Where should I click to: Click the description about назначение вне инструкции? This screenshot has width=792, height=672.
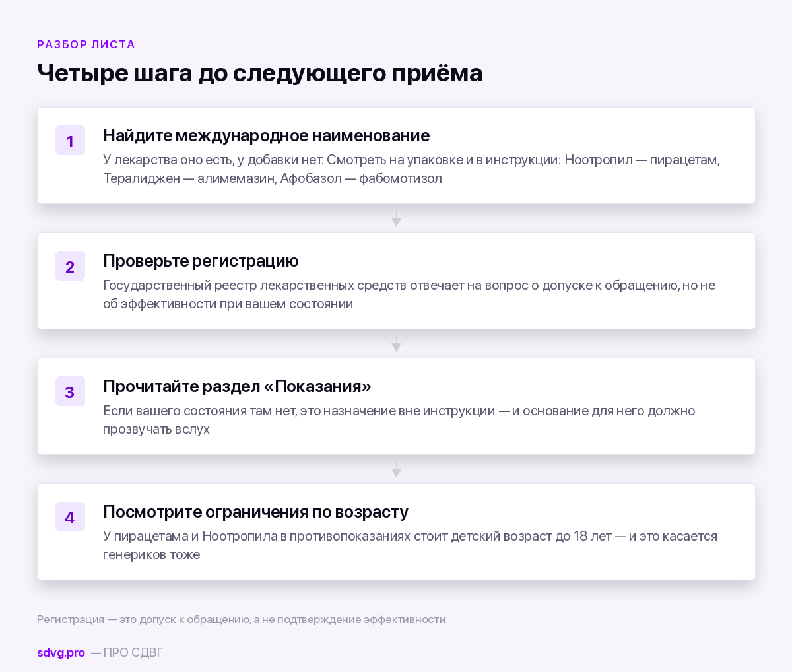[399, 420]
